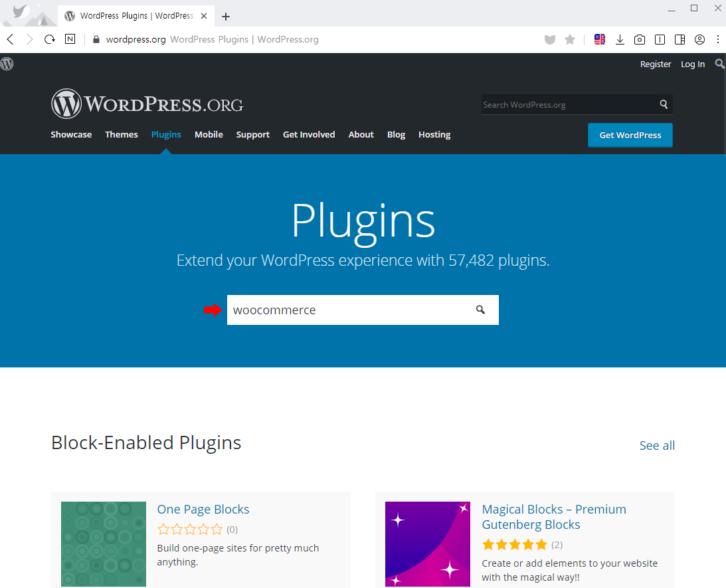Click the padlock site security icon
This screenshot has height=588, width=726.
pyautogui.click(x=96, y=39)
